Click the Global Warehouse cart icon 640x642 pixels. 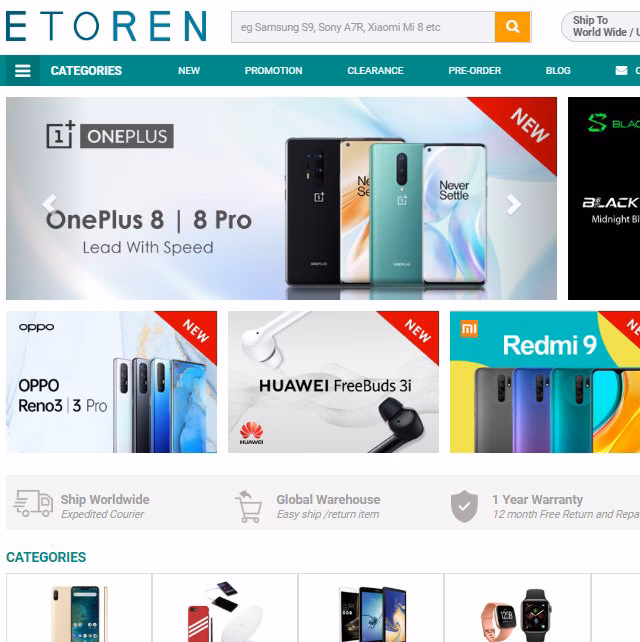point(249,506)
